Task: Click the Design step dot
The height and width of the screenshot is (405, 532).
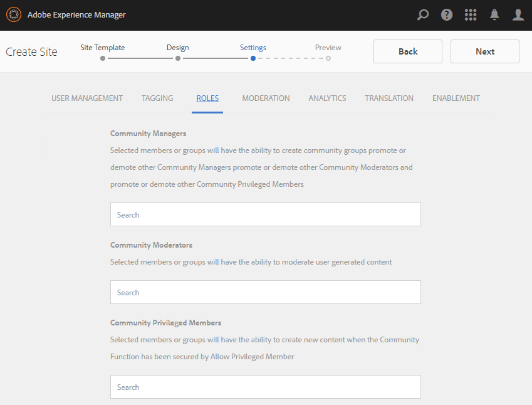Action: pos(178,58)
